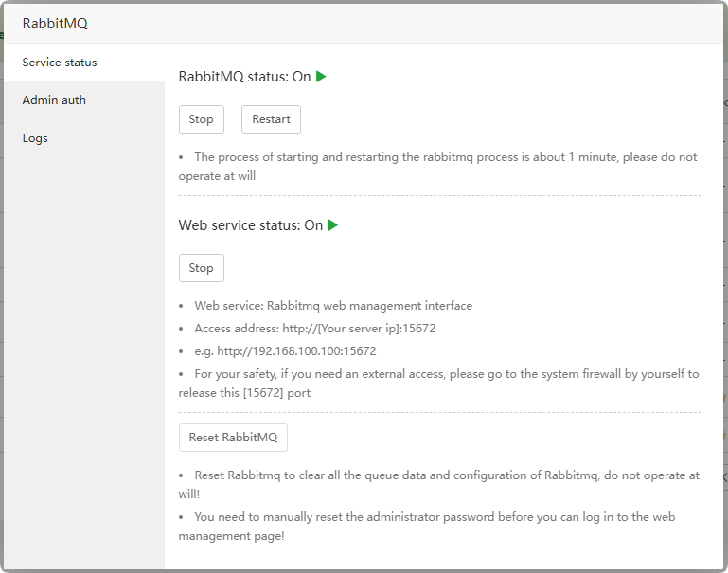728x573 pixels.
Task: Click the administrator password reset note
Action: coord(434,517)
